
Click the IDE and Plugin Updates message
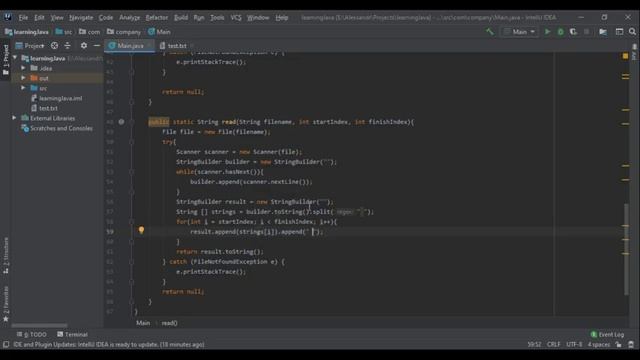click(109, 345)
